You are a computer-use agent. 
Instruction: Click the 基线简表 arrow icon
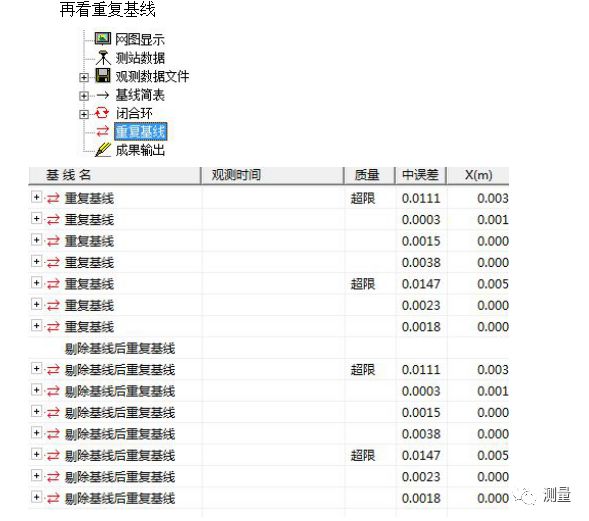pos(103,95)
